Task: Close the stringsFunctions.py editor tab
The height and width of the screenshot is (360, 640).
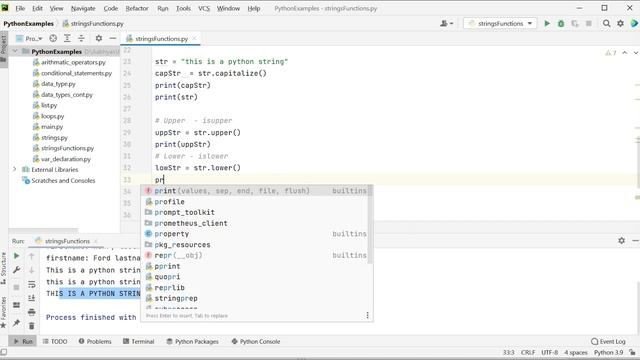Action: (x=194, y=38)
